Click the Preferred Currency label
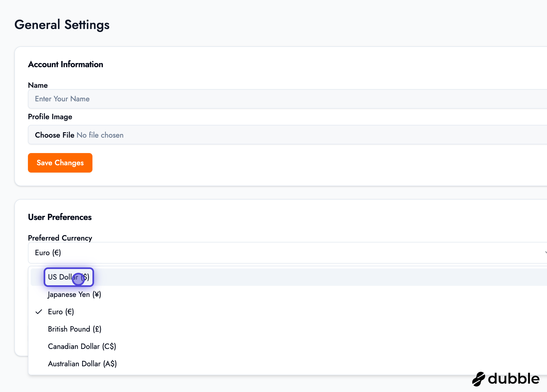Image resolution: width=547 pixels, height=392 pixels. point(60,238)
